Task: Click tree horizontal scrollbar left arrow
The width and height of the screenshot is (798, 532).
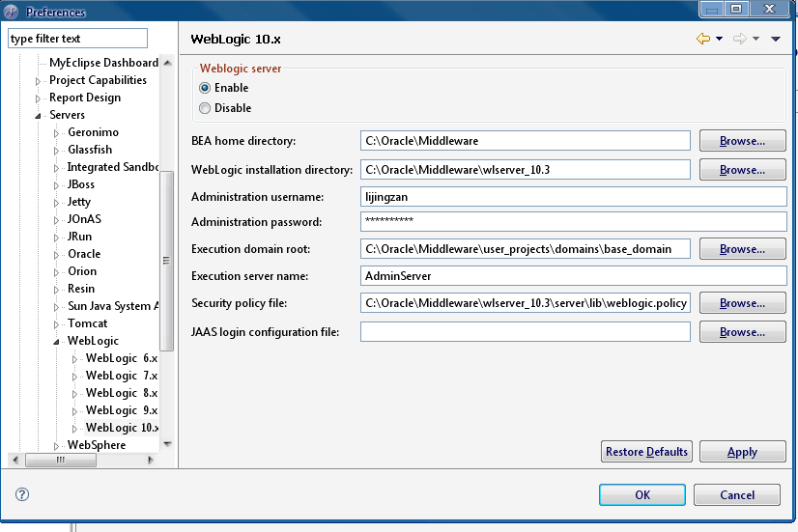Action: pyautogui.click(x=15, y=460)
